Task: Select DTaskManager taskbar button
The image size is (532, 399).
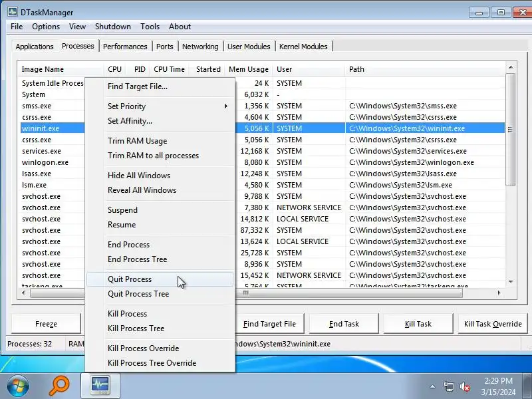Action: tap(100, 386)
